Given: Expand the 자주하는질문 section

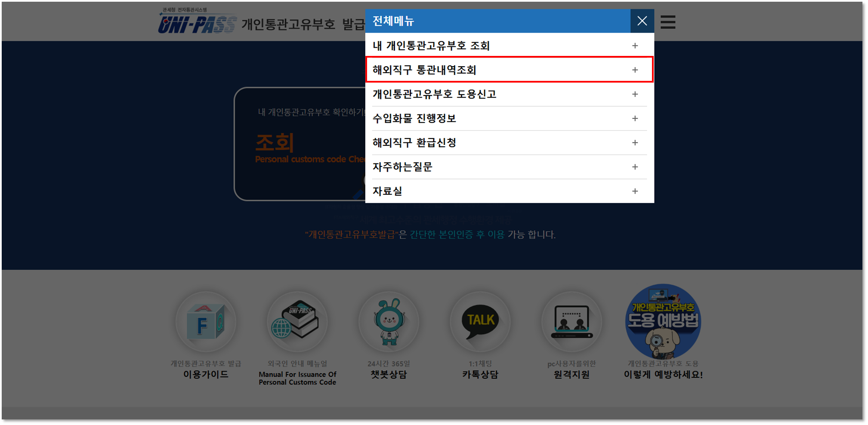Looking at the screenshot, I should 635,167.
